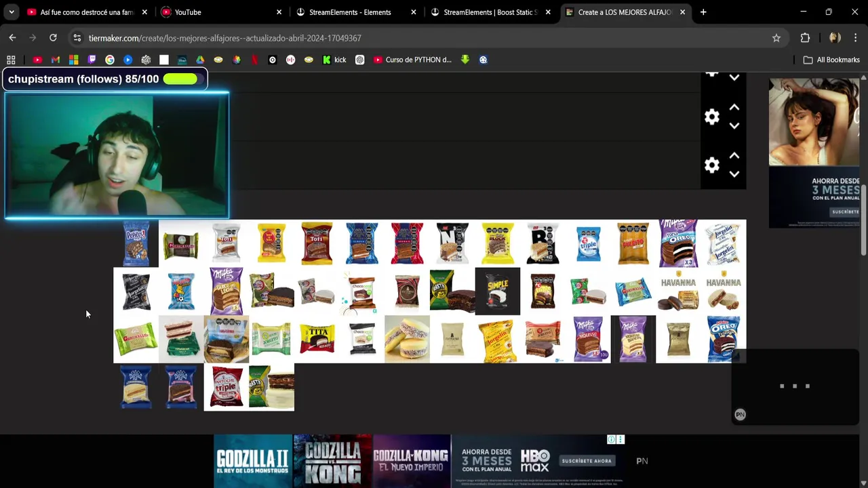Select the 'Create a LOS MEJORES ALFAJORES' tab
The width and height of the screenshot is (868, 488).
624,12
